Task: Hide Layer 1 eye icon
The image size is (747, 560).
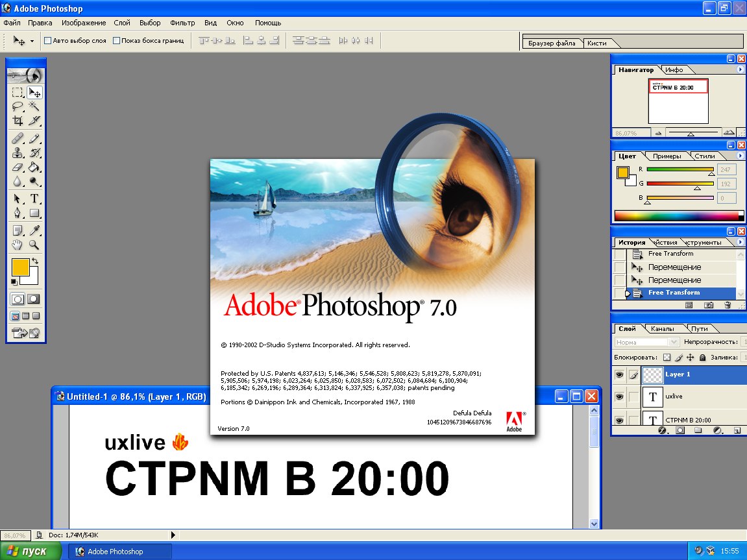Action: pyautogui.click(x=619, y=375)
